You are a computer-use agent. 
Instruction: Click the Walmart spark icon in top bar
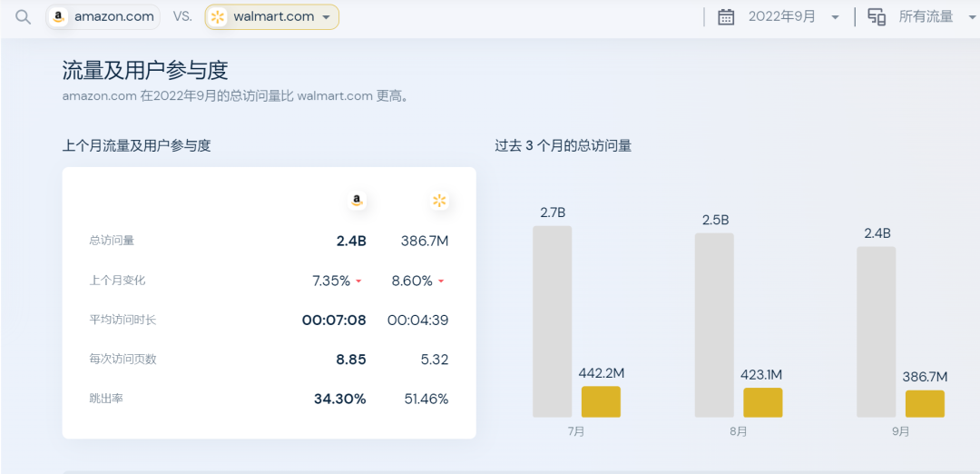[x=218, y=17]
